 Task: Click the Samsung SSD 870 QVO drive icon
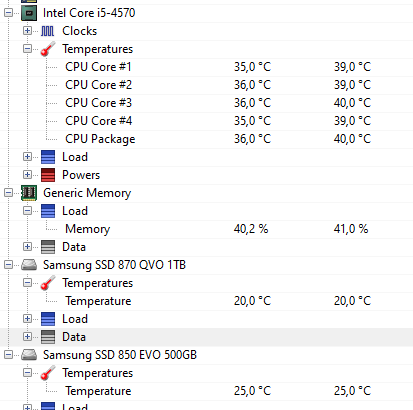tap(29, 265)
